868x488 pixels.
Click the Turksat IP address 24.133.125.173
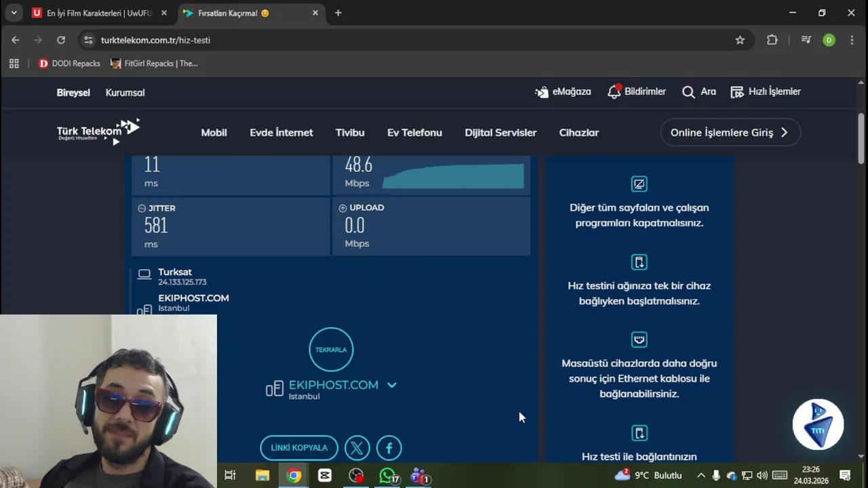(x=182, y=282)
